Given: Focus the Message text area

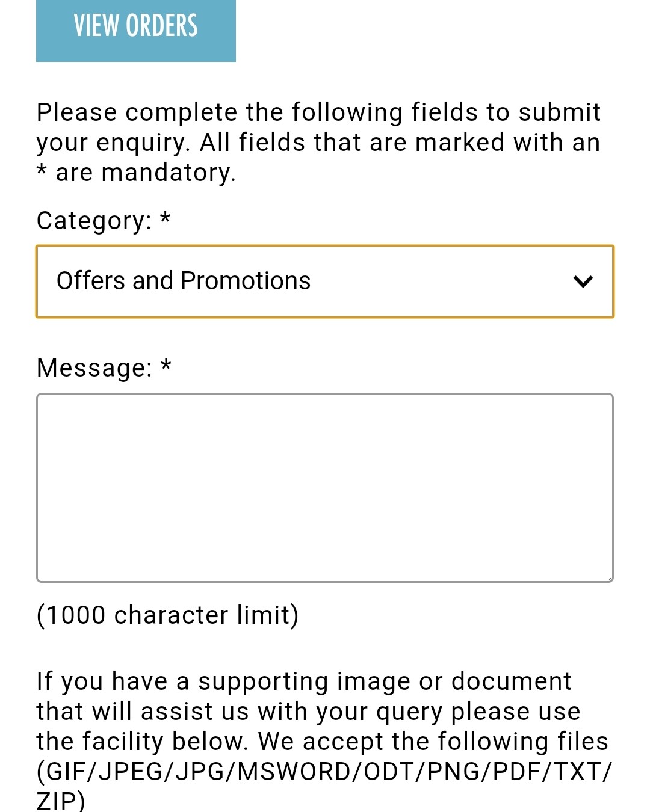Looking at the screenshot, I should (325, 488).
